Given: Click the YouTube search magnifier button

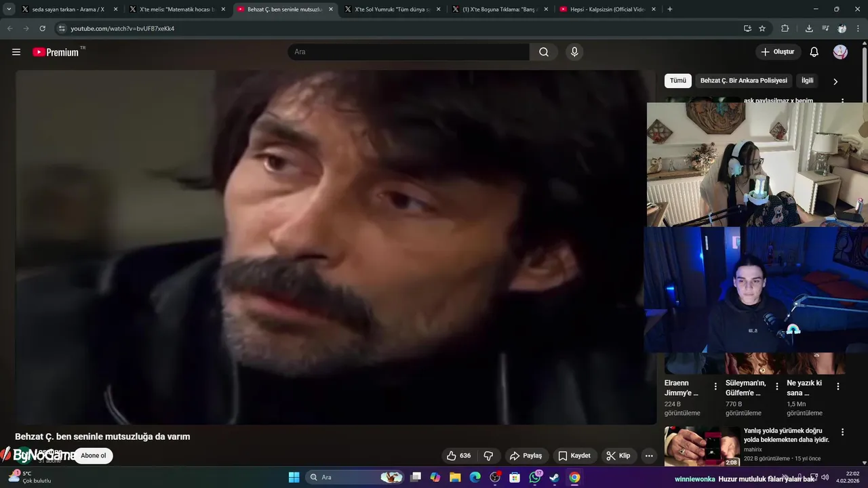Looking at the screenshot, I should [x=544, y=52].
